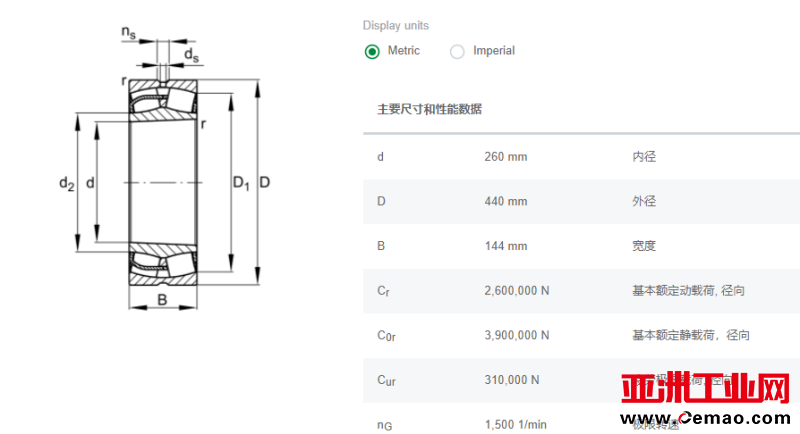This screenshot has width=800, height=434.
Task: Click the '440 mm' value
Action: 506,201
